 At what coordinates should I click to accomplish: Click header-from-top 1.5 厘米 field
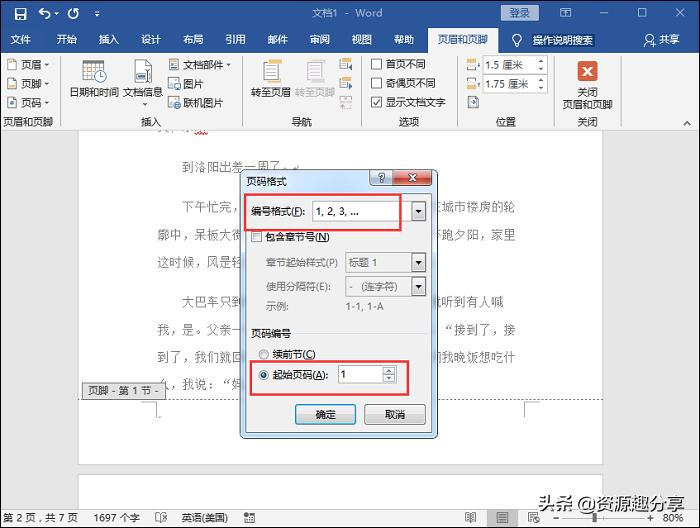point(509,65)
